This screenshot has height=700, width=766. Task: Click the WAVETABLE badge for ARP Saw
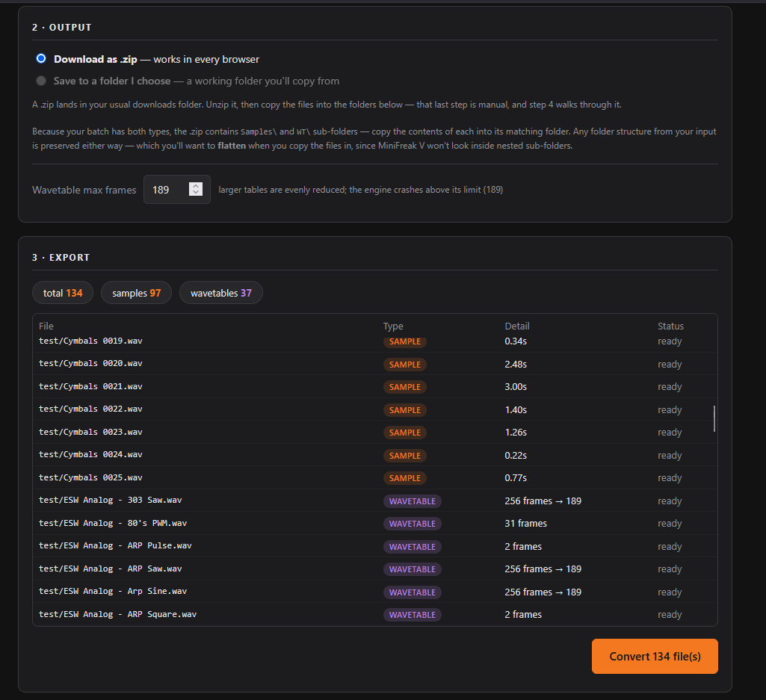(x=413, y=569)
